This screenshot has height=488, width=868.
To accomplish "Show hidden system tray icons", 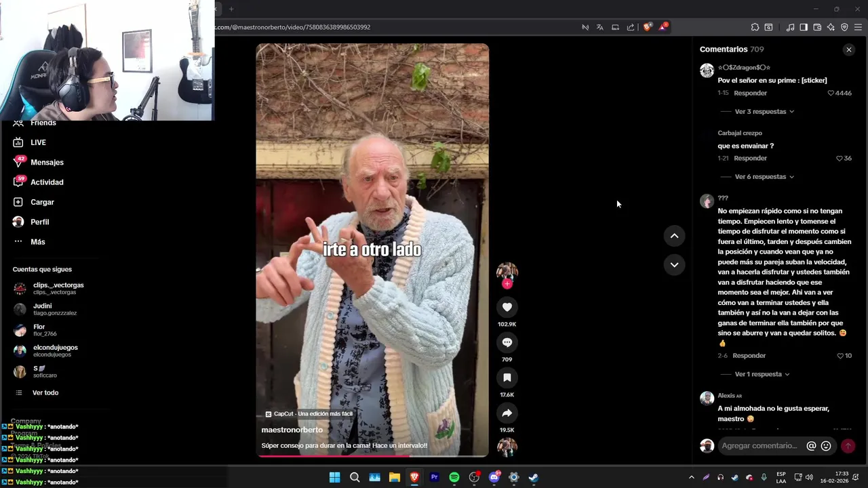I will click(x=691, y=477).
